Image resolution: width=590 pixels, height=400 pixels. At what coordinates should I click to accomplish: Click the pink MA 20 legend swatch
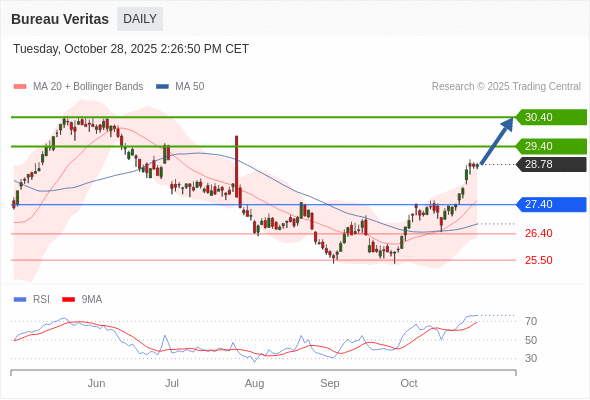(20, 87)
